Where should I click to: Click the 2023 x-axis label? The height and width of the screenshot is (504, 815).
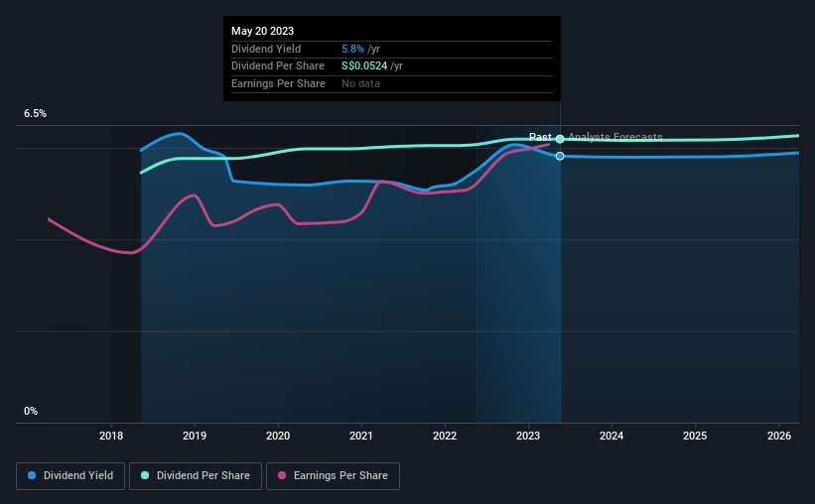pyautogui.click(x=528, y=436)
